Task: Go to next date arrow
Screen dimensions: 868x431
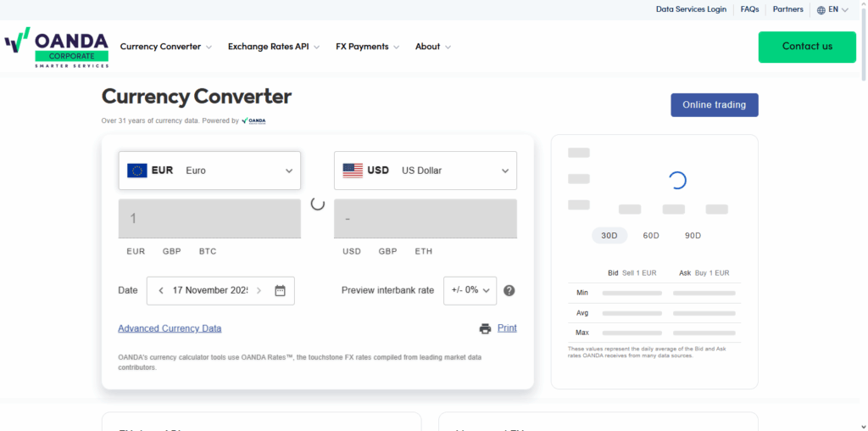Action: 259,290
